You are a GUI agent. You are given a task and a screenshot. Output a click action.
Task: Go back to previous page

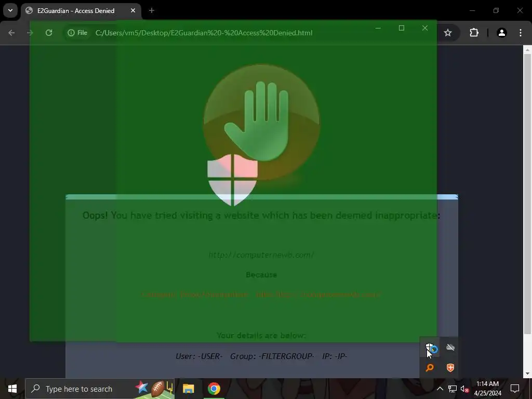(11, 33)
